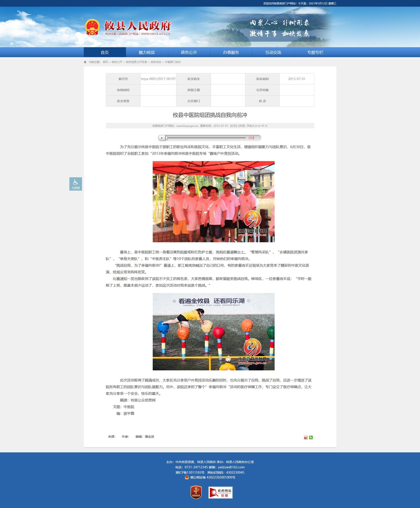This screenshot has height=508, width=420.
Task: Open the 魅力攸县 navigation tab
Action: pyautogui.click(x=147, y=53)
